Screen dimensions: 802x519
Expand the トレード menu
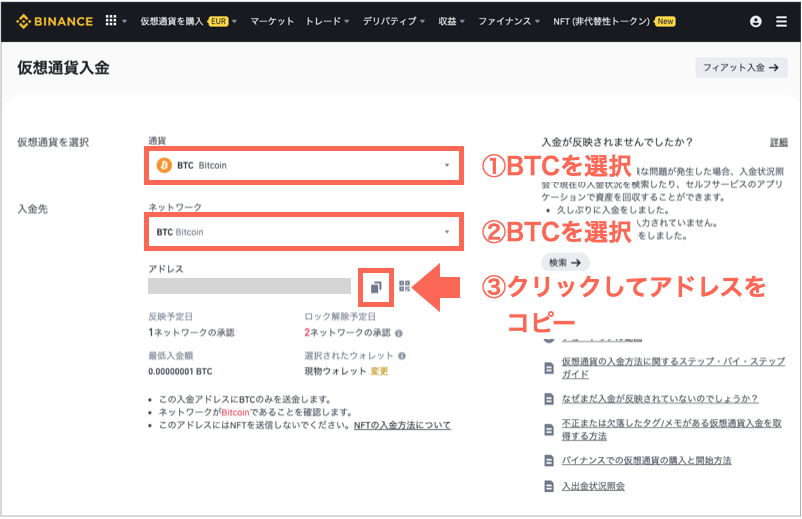click(327, 21)
